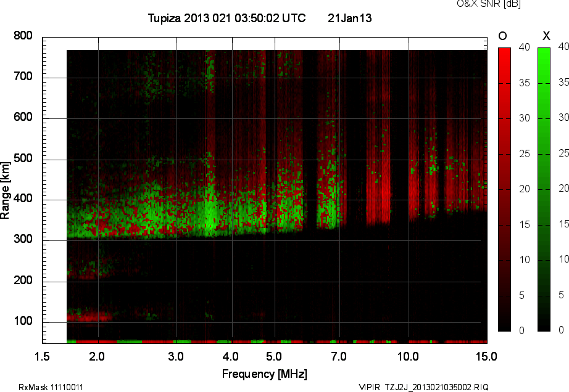Click the 100 range axis label
569x392 pixels.
pos(23,321)
